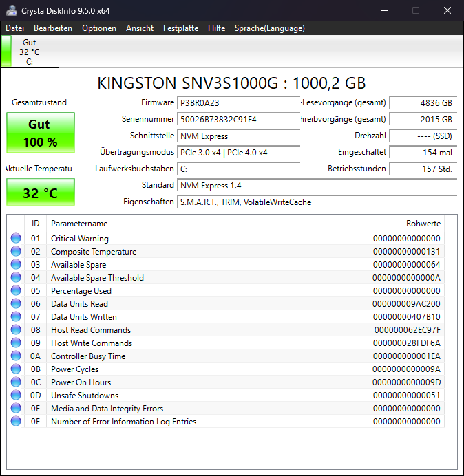464x476 pixels.
Task: Click status orb for Available Spare Threshold
Action: tap(16, 277)
